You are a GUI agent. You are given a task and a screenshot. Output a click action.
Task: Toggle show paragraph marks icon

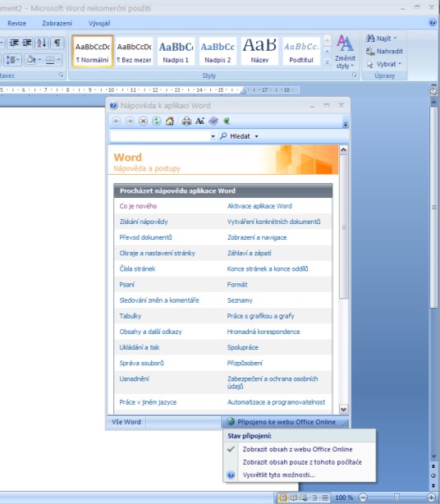coord(57,43)
